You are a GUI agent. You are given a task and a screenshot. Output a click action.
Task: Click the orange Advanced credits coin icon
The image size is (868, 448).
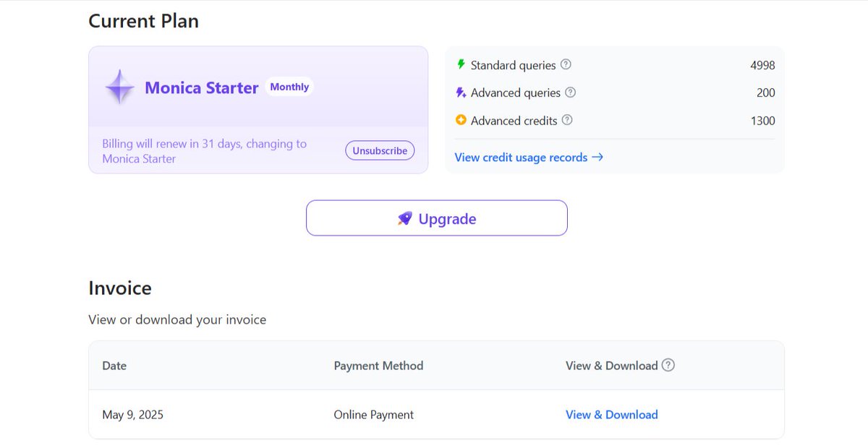461,120
